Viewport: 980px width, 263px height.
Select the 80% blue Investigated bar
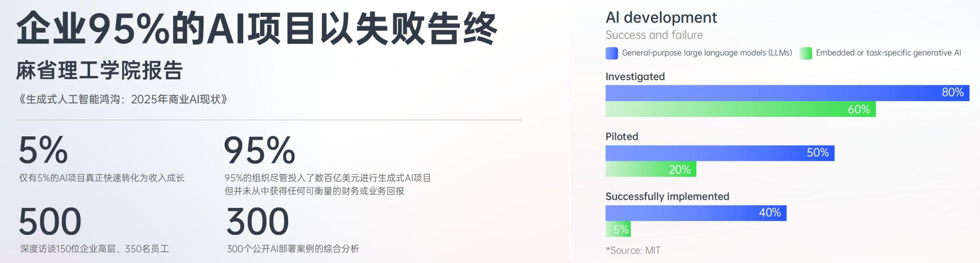tap(787, 93)
